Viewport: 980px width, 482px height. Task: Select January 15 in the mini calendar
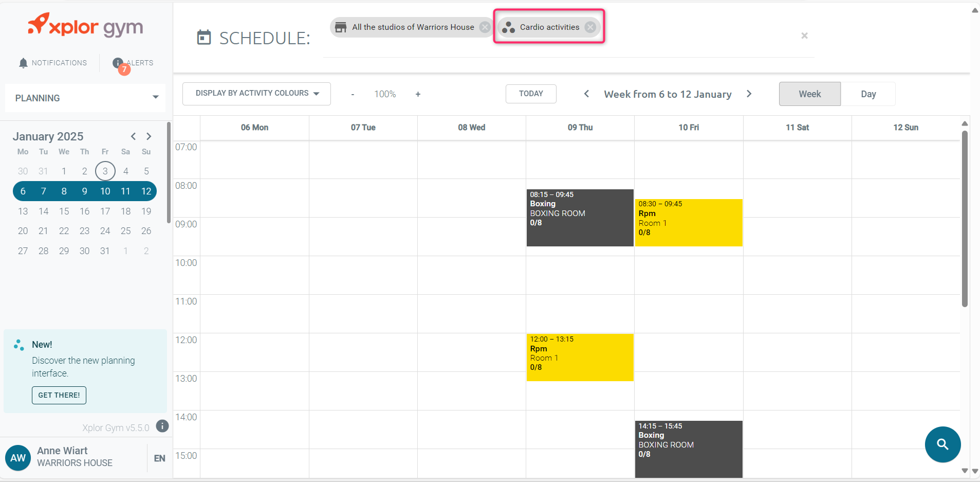pos(64,211)
